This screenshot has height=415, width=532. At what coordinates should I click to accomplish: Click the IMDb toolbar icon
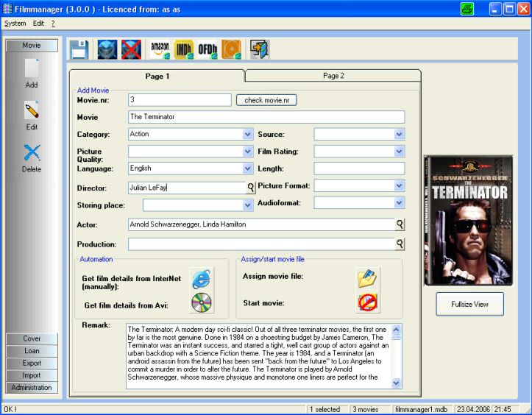184,49
